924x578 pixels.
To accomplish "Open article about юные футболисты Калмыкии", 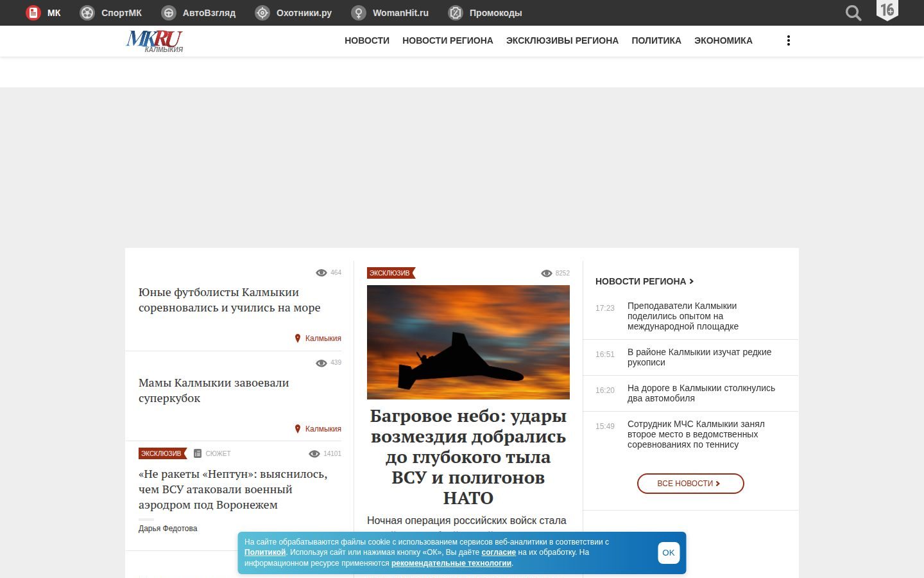I will (229, 300).
